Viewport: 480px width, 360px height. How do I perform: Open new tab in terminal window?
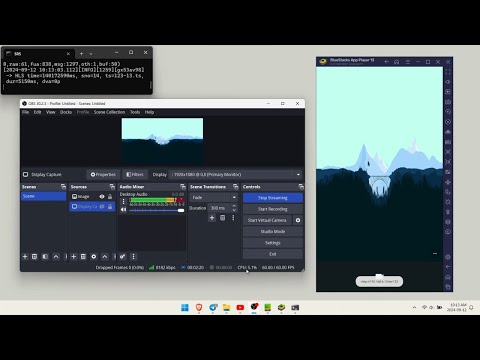tap(81, 53)
